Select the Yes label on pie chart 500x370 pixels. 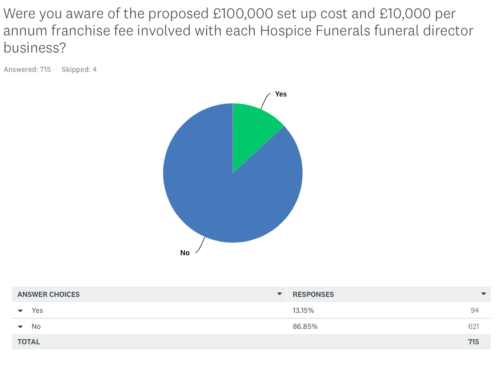[281, 94]
